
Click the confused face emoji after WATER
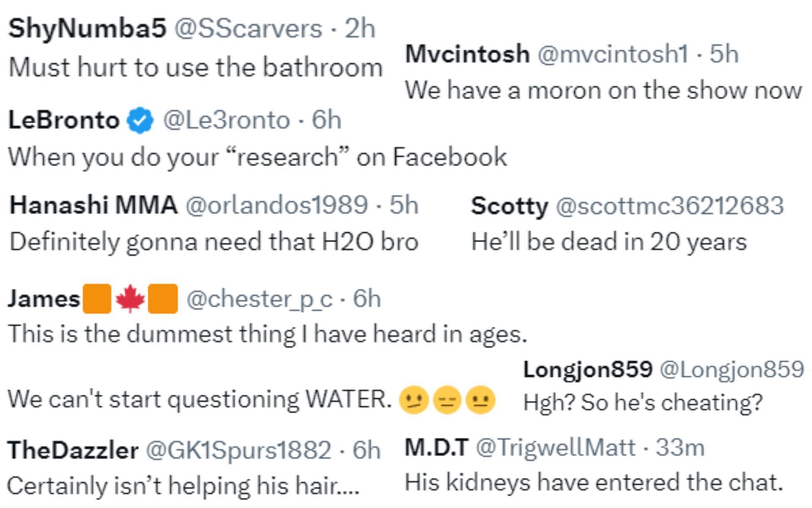(x=414, y=400)
